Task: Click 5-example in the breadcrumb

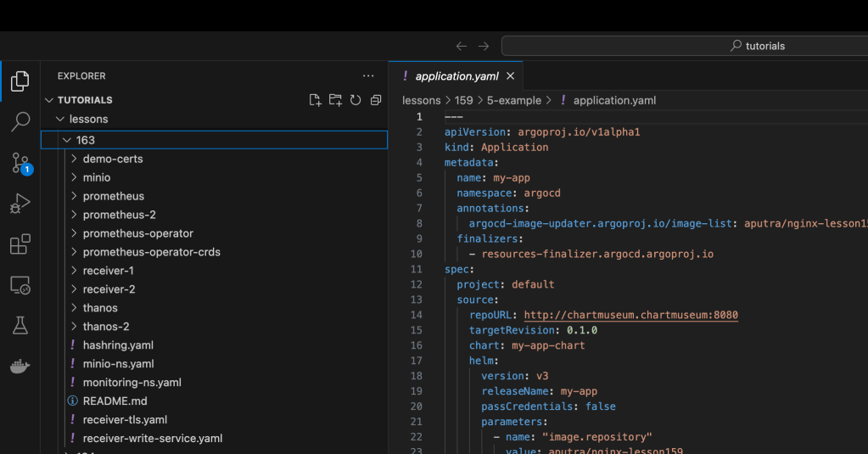Action: 513,100
